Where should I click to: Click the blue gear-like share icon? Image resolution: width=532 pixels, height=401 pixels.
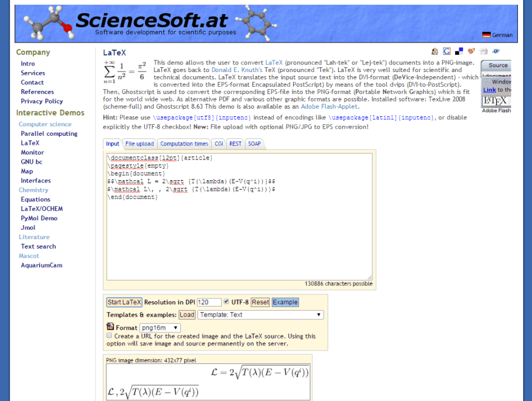tap(496, 51)
